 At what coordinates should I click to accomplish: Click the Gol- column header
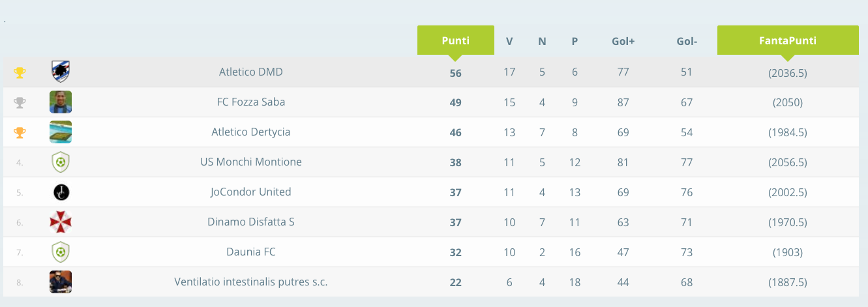(687, 41)
